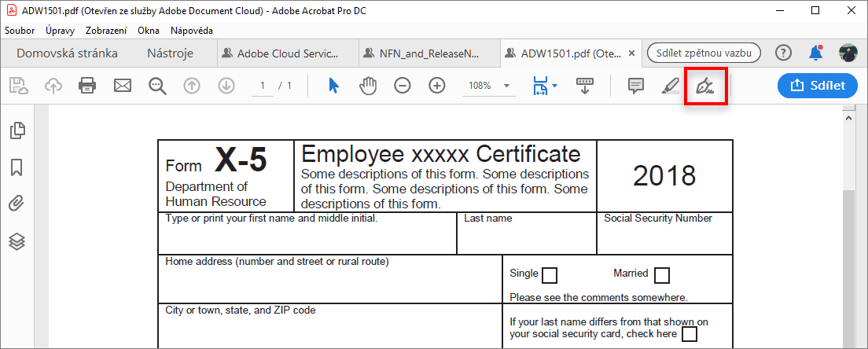Open the Find text magnifier
This screenshot has width=868, height=349.
point(158,86)
